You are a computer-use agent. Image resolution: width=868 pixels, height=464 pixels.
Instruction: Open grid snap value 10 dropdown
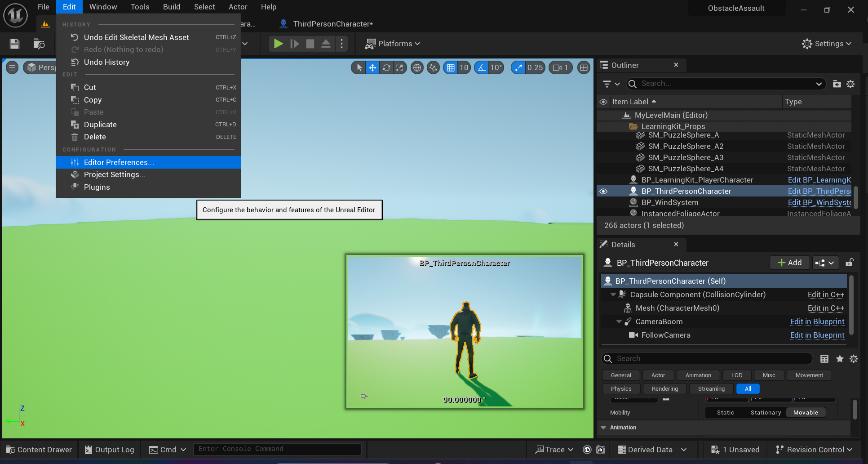point(464,67)
